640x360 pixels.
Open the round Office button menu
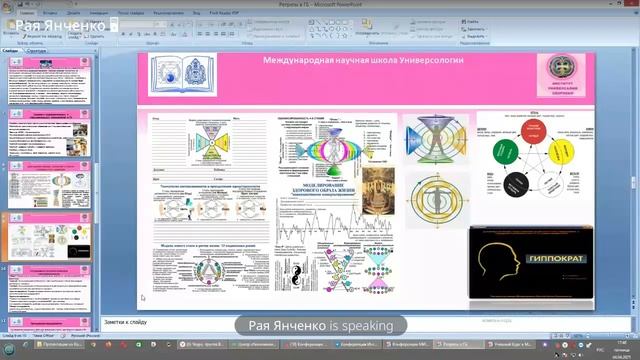(7, 7)
